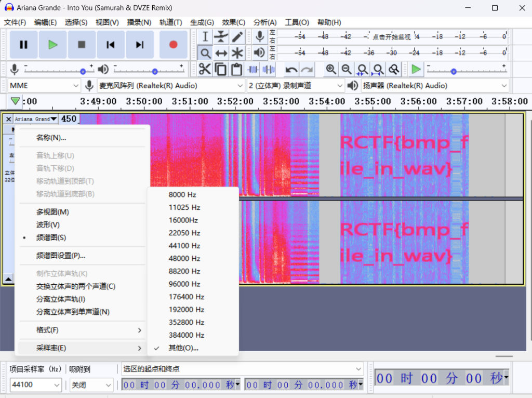Select the Draw pencil tool
532x398 pixels.
pos(237,36)
